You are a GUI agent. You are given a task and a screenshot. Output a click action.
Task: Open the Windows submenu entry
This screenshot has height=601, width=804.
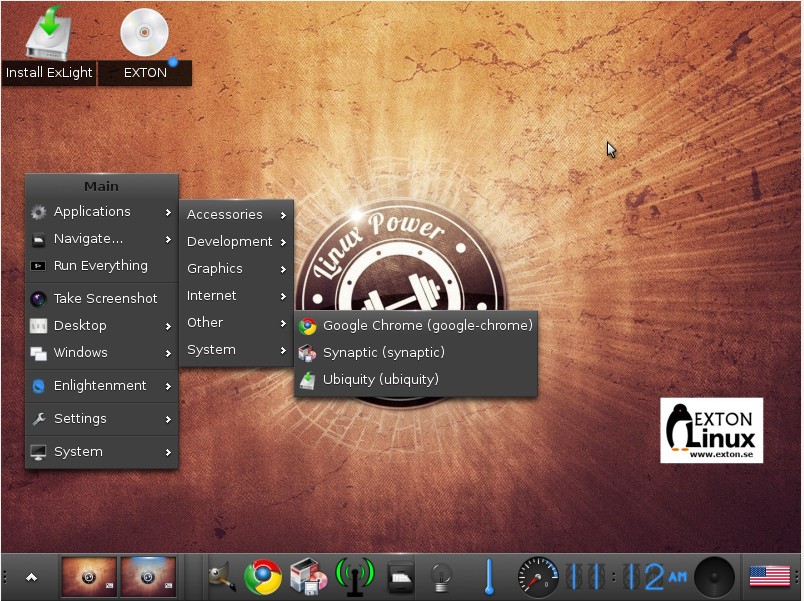point(102,353)
